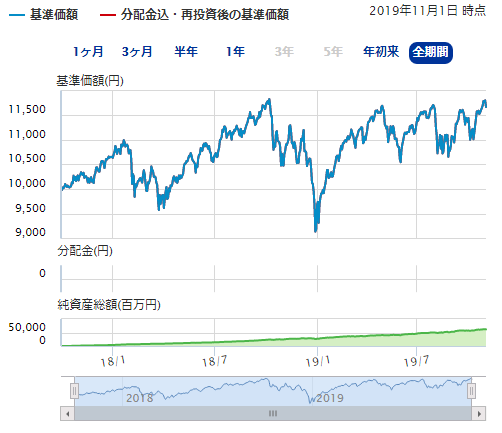Select the 3ヶ月 period tab
This screenshot has height=433, width=502.
click(x=137, y=52)
